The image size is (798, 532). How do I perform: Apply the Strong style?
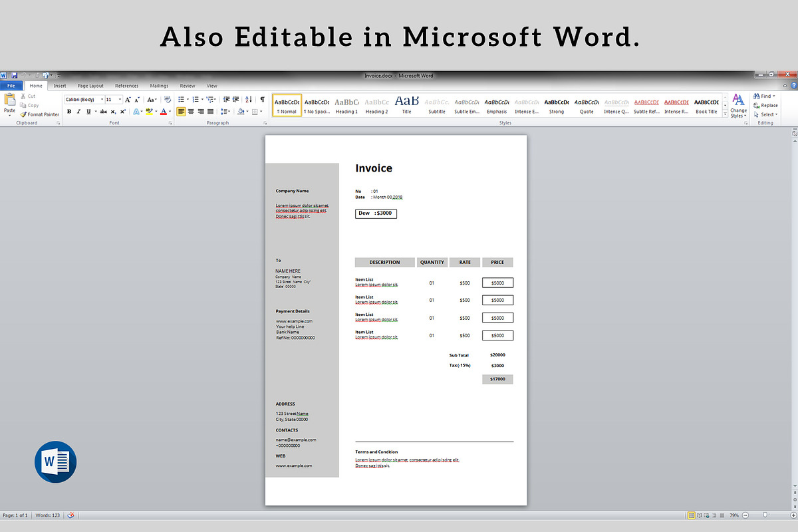click(x=557, y=105)
